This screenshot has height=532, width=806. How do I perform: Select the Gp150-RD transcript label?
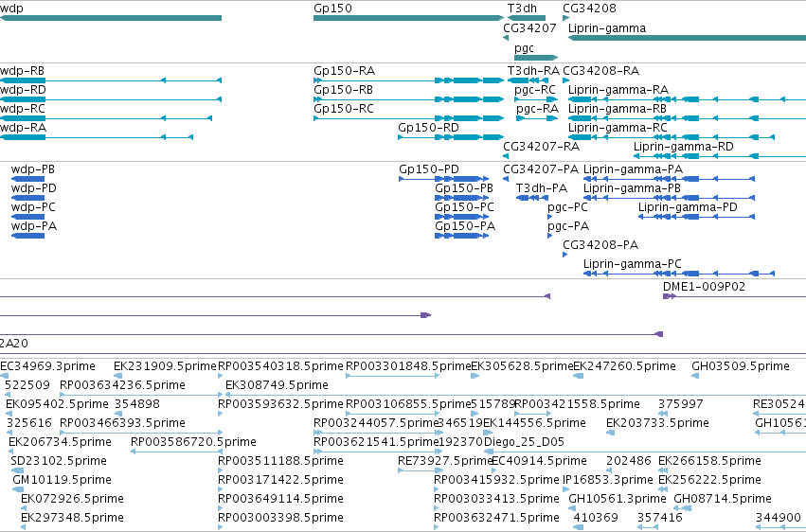(x=428, y=128)
